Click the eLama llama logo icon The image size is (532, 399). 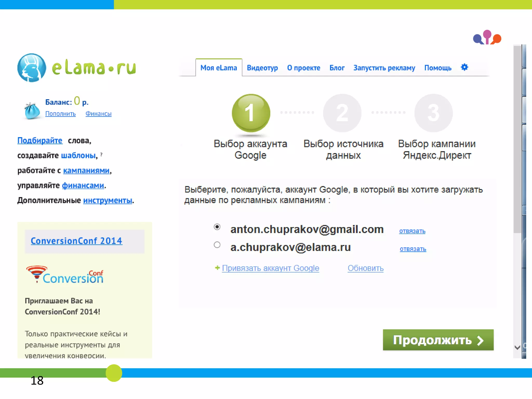click(32, 68)
